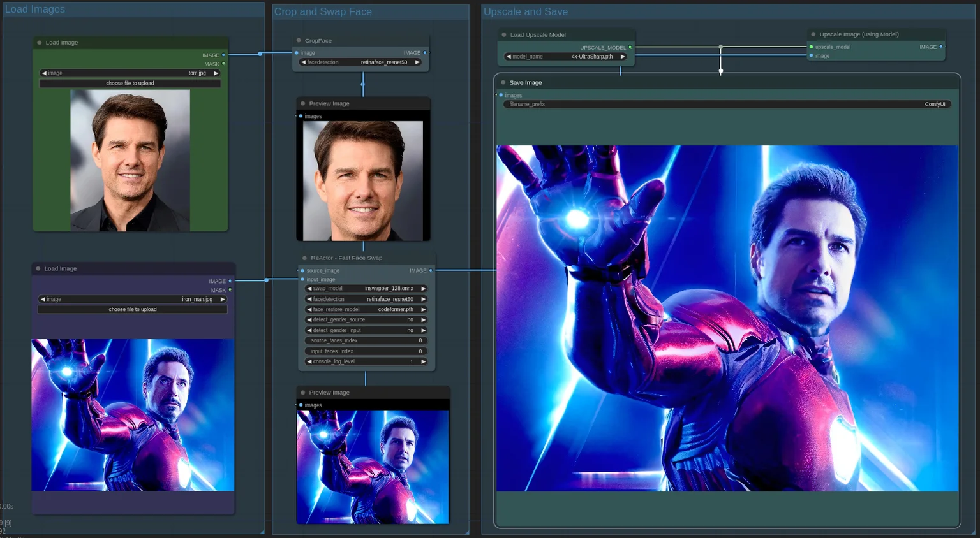Collapse the ReActor - Fast Face Swap node

tap(304, 258)
